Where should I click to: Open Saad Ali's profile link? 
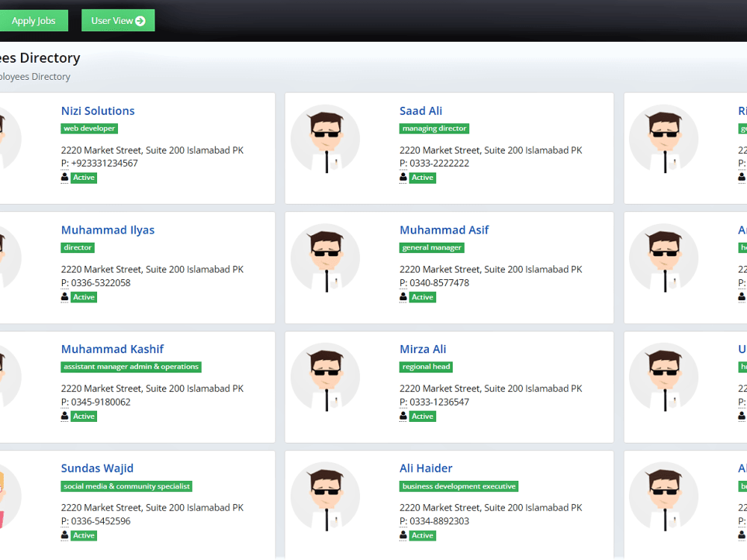421,111
